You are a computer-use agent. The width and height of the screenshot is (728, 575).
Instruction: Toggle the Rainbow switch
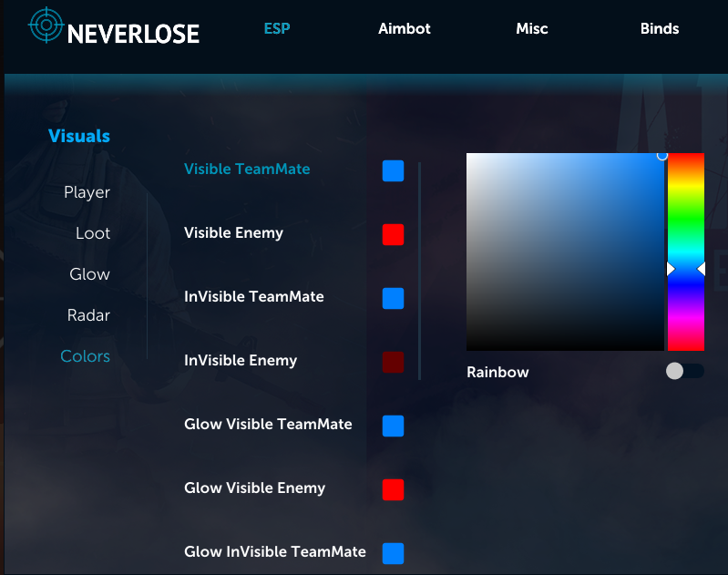click(x=685, y=371)
